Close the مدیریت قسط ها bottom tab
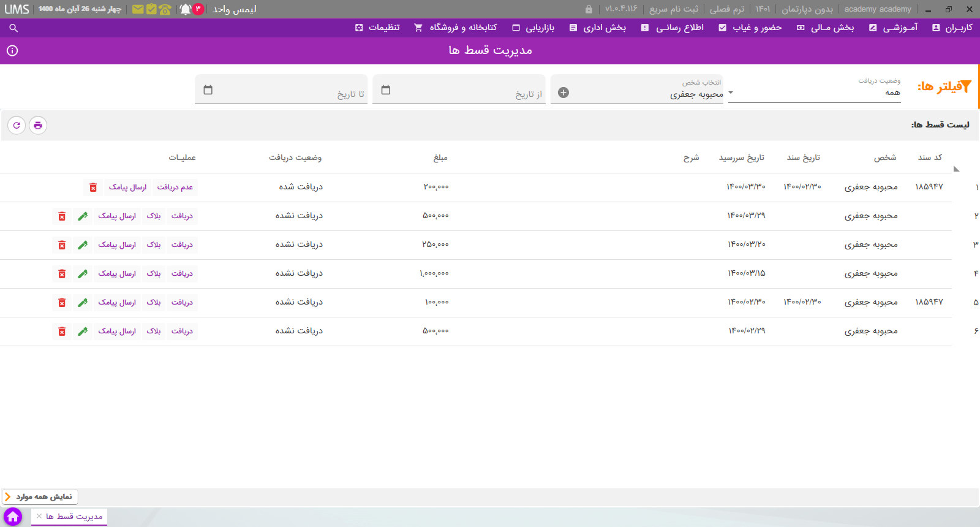980x527 pixels. tap(39, 517)
